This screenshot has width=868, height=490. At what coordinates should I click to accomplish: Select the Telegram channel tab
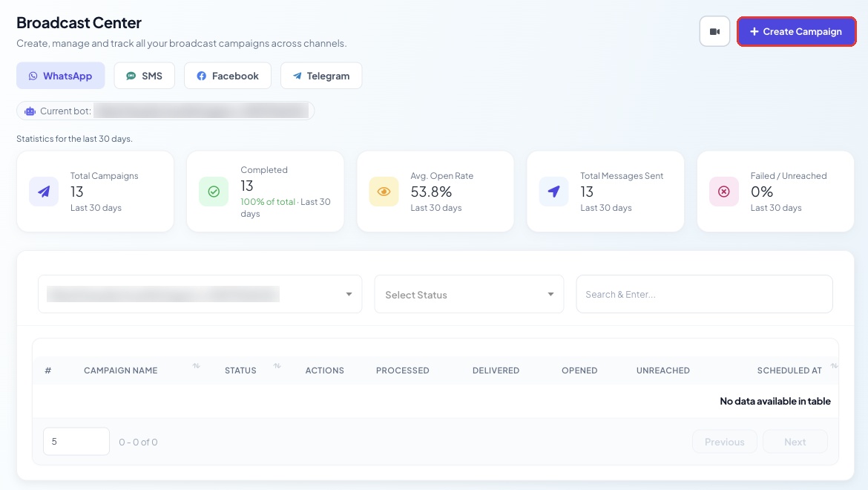point(321,76)
